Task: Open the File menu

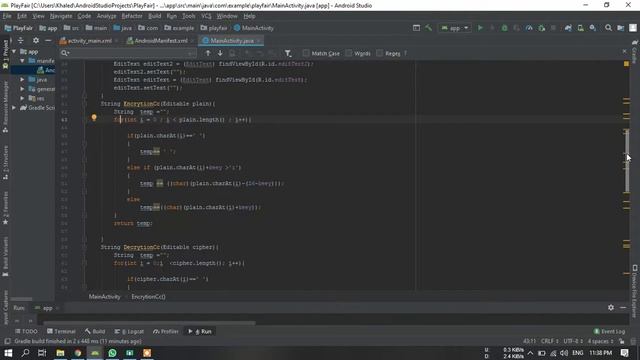Action: tap(7, 16)
